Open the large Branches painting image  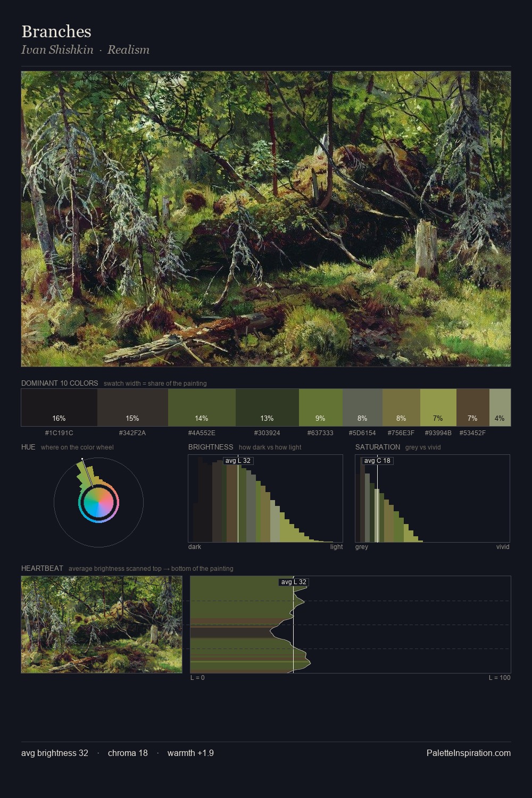click(266, 219)
